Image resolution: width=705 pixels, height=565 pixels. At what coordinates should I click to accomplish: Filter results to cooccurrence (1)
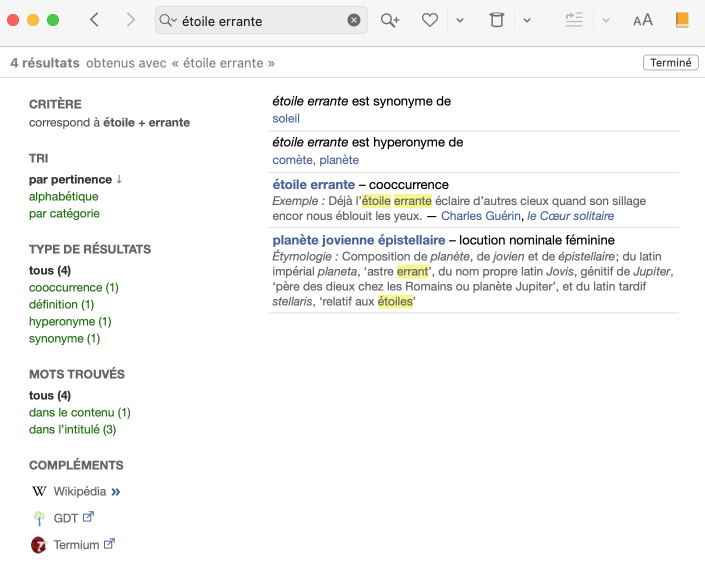[x=74, y=287]
